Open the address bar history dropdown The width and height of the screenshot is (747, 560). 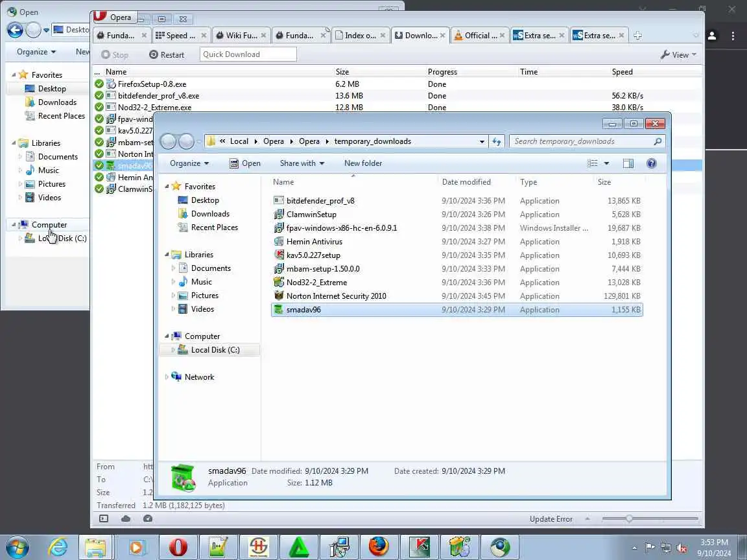(x=482, y=141)
